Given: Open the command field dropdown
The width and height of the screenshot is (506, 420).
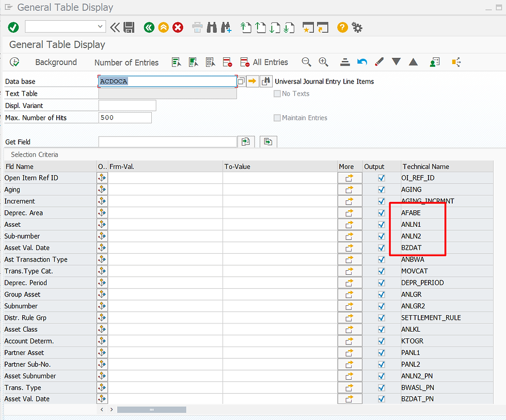Looking at the screenshot, I should [x=100, y=26].
